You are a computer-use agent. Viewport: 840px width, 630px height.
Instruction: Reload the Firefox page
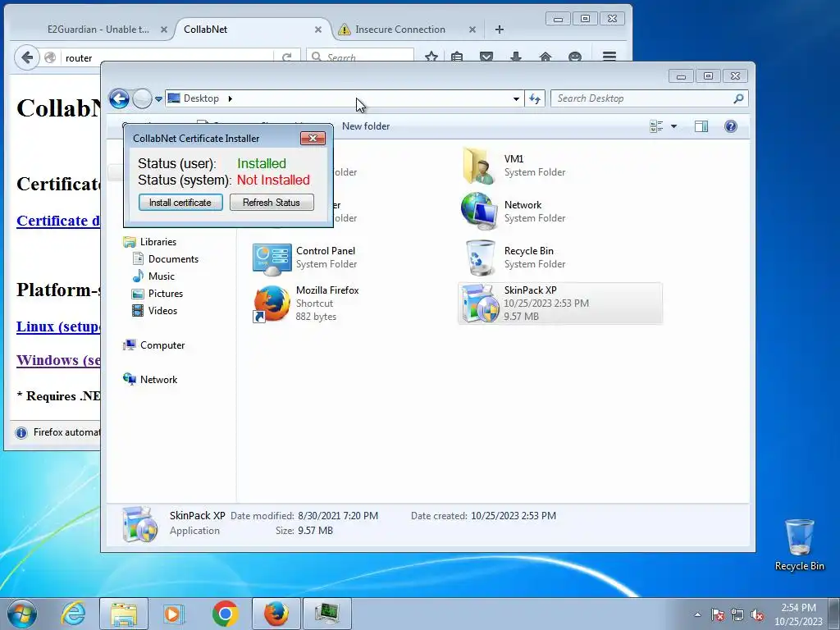tap(286, 58)
